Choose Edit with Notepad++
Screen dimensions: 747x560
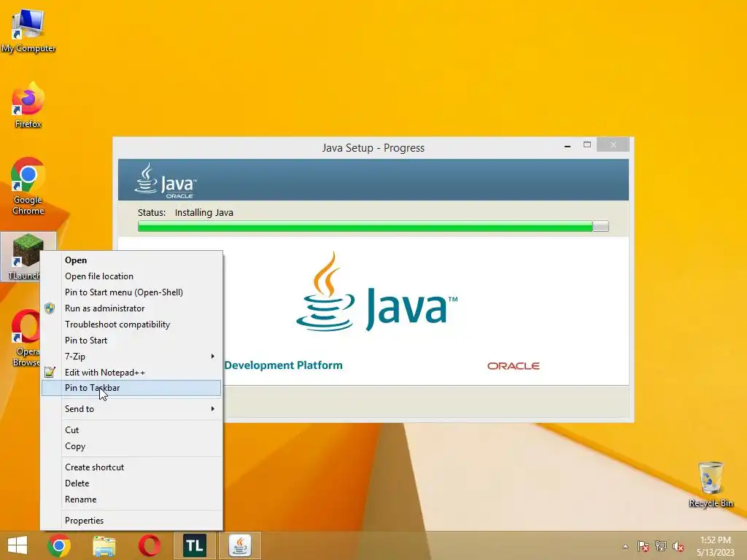[131, 373]
